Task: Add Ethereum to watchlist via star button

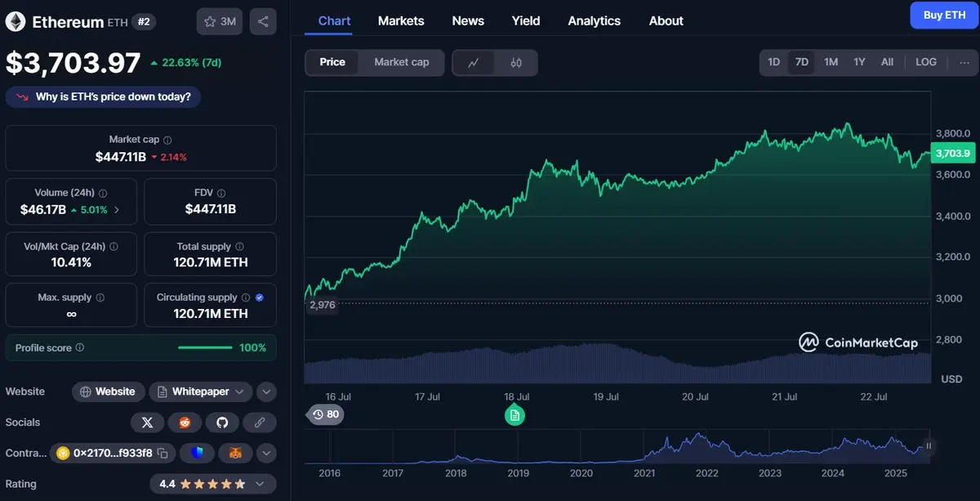Action: 220,21
